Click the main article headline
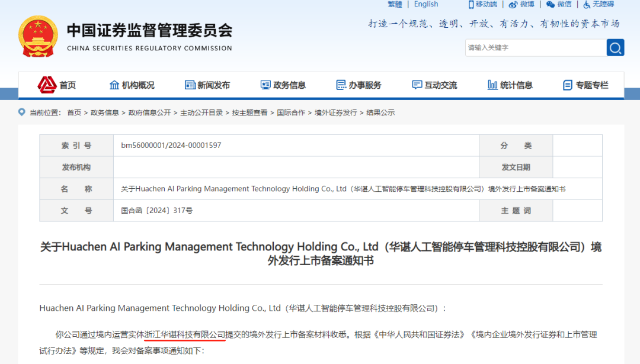The width and height of the screenshot is (640, 364). 321,253
